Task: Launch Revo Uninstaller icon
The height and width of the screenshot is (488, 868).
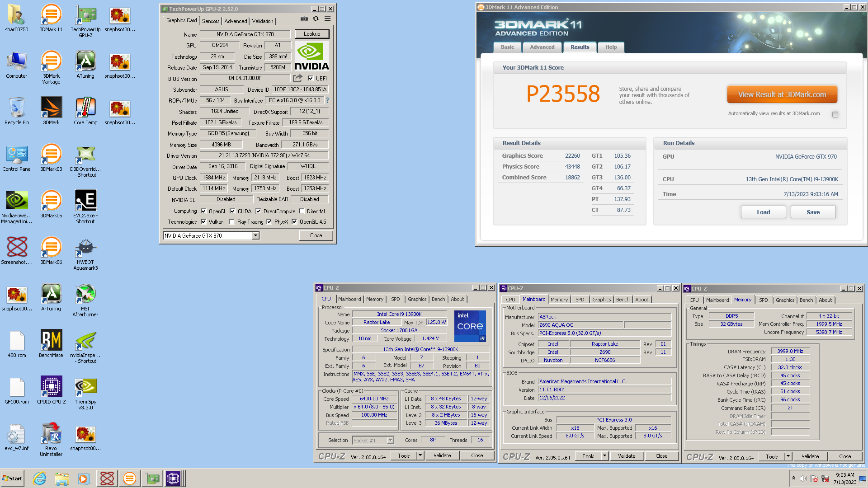Action: (x=51, y=440)
